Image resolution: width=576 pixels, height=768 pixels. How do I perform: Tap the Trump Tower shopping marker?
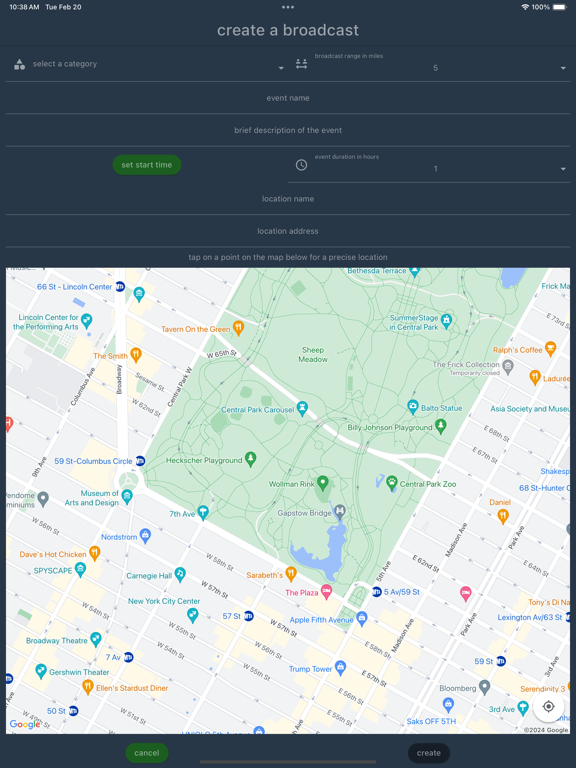point(340,667)
